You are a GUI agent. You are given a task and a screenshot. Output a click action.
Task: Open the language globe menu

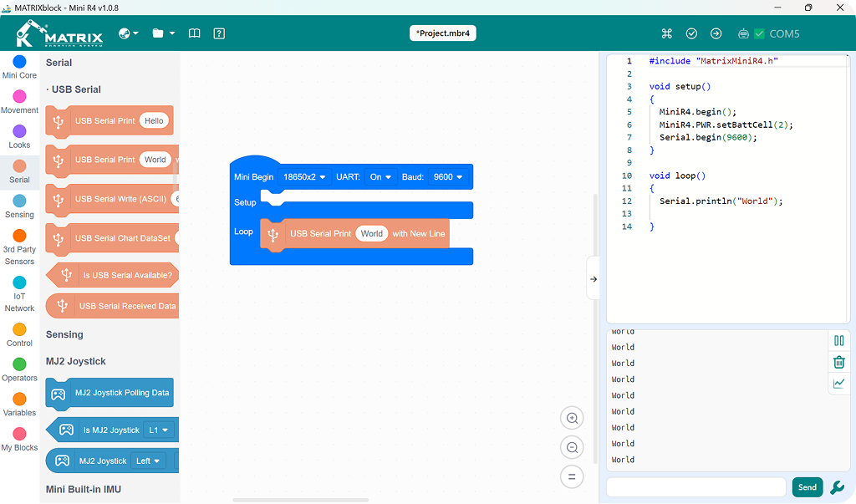[128, 34]
